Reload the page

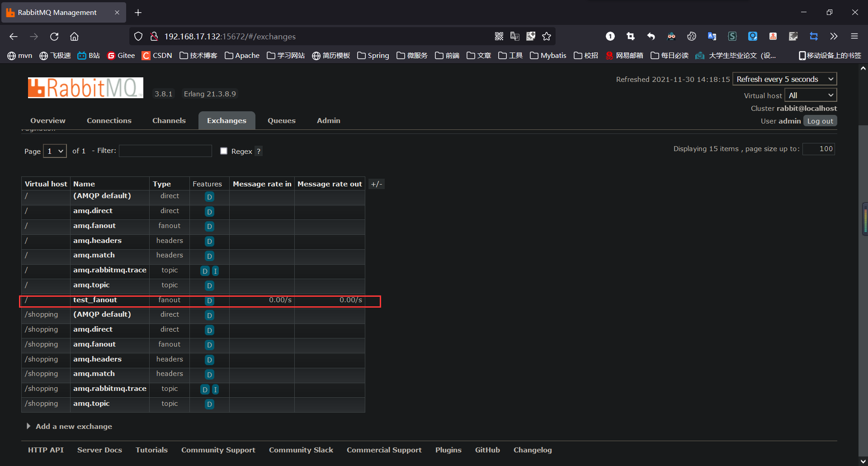coord(54,36)
